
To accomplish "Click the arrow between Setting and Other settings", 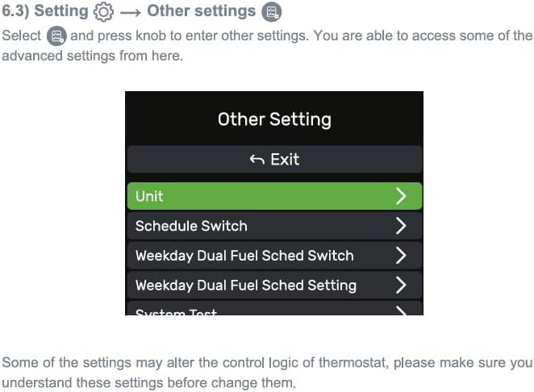I will point(131,13).
